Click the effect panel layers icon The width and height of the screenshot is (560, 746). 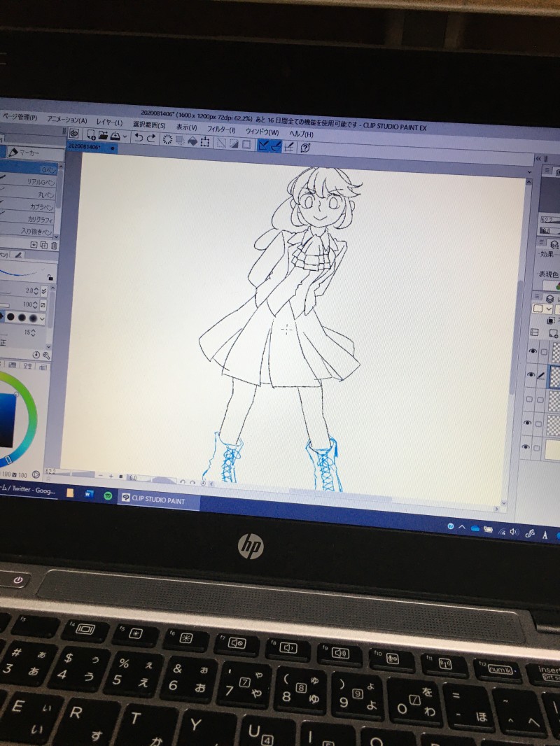click(554, 244)
